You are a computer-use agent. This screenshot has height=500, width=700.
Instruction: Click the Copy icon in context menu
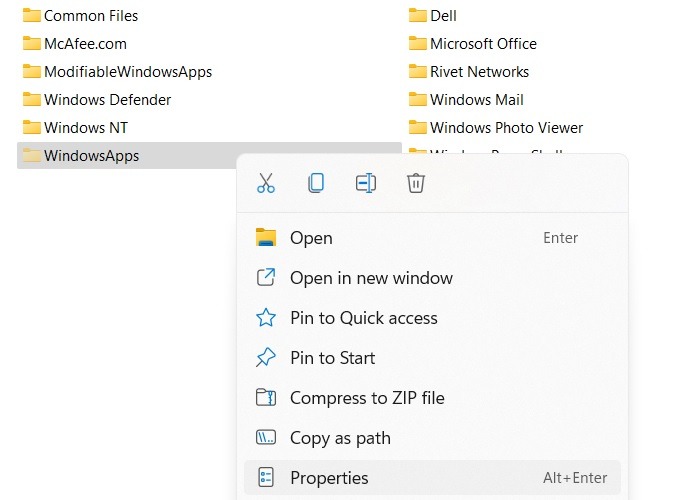(316, 183)
